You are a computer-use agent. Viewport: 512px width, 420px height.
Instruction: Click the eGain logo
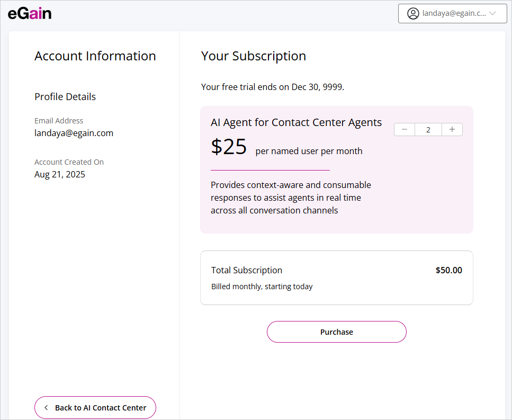pyautogui.click(x=30, y=14)
